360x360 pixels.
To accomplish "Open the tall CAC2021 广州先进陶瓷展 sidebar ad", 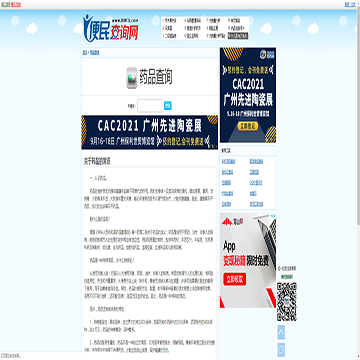I will point(248,95).
